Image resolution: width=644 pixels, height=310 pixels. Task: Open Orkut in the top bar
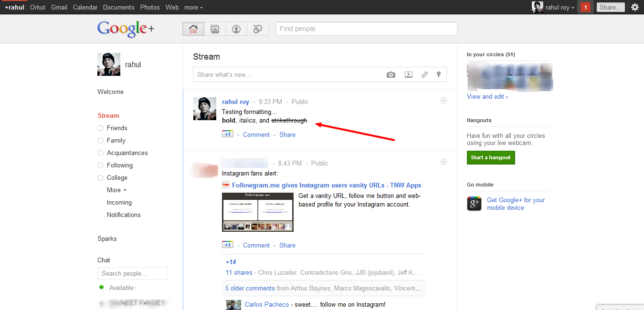pos(38,7)
